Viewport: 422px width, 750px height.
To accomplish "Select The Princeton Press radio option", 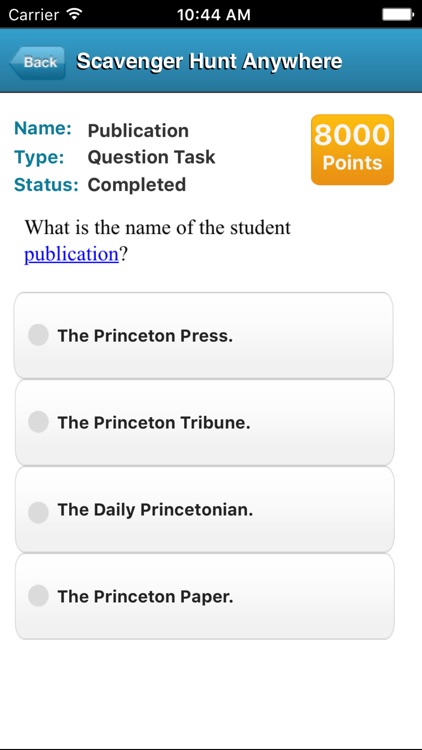I will (38, 335).
